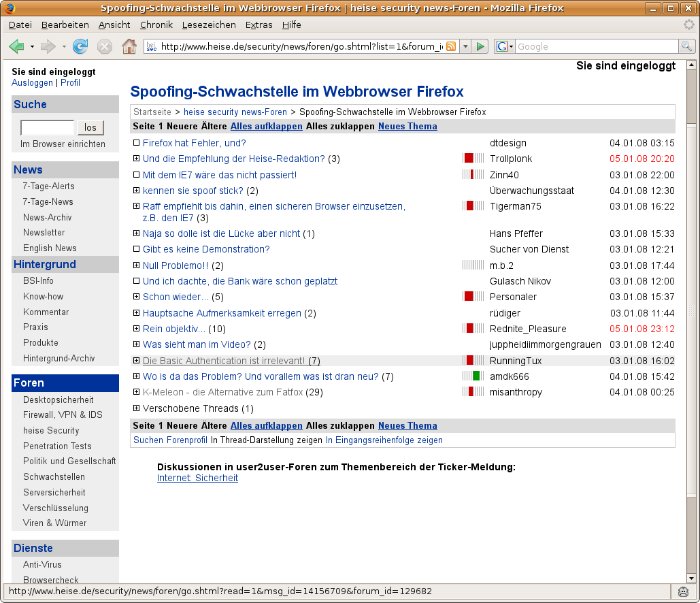This screenshot has width=700, height=603.
Task: Click the stop loading icon
Action: point(105,46)
